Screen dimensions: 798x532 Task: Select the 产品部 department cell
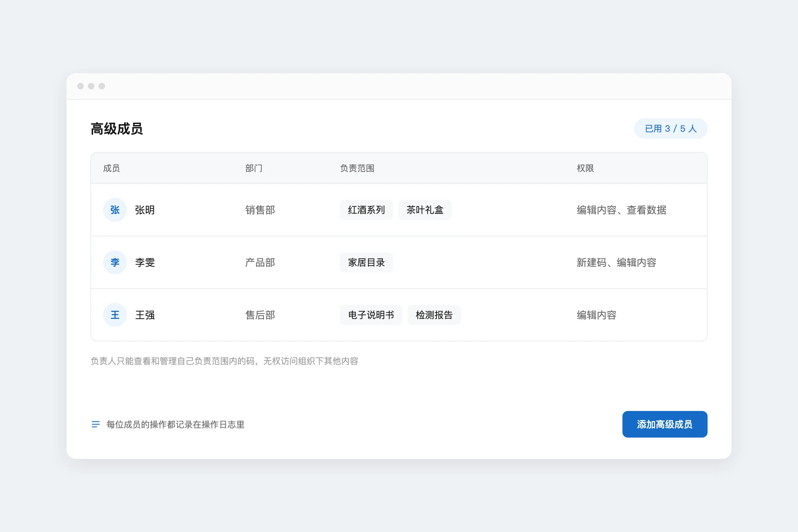click(x=260, y=263)
